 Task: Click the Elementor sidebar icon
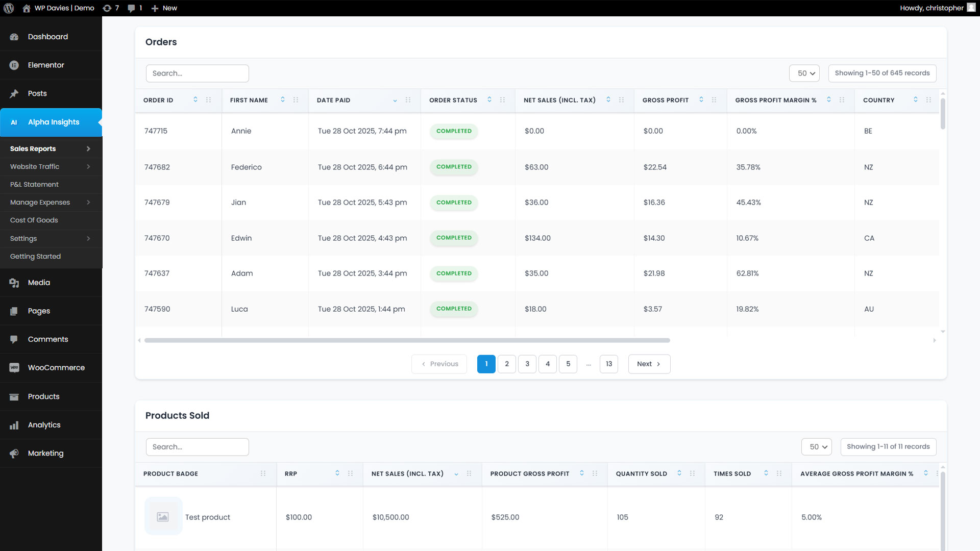pyautogui.click(x=14, y=65)
